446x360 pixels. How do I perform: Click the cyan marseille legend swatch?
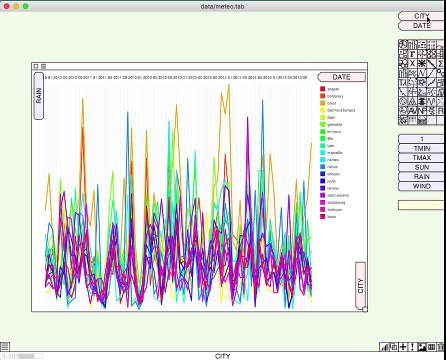(x=322, y=153)
